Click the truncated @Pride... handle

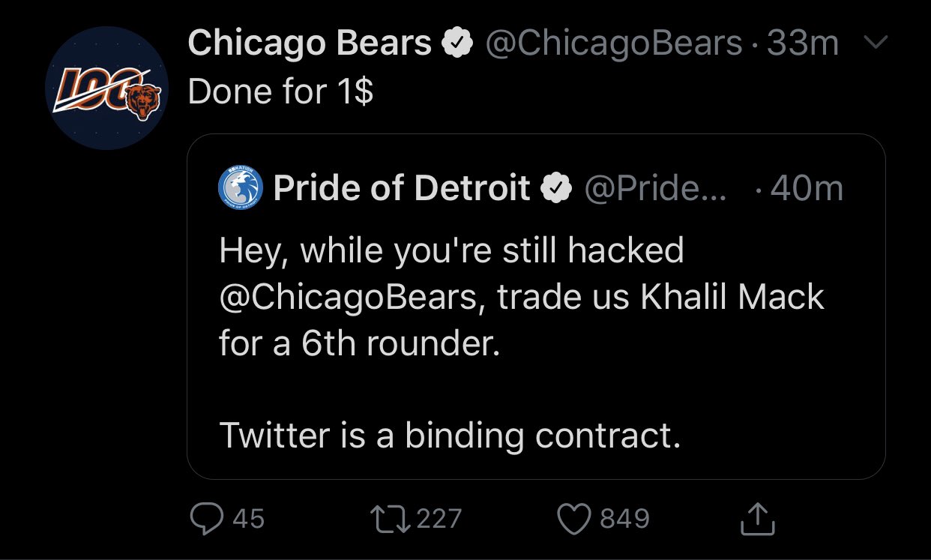[654, 189]
